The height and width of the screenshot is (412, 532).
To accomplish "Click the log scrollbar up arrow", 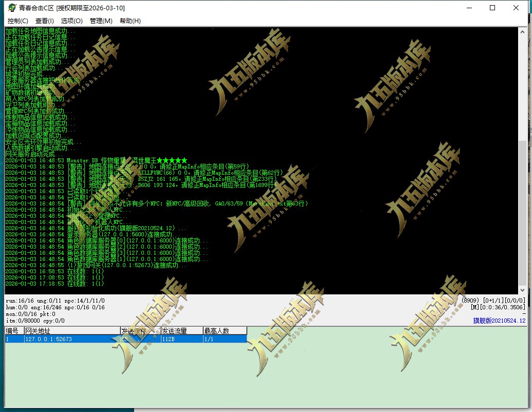I will click(523, 32).
